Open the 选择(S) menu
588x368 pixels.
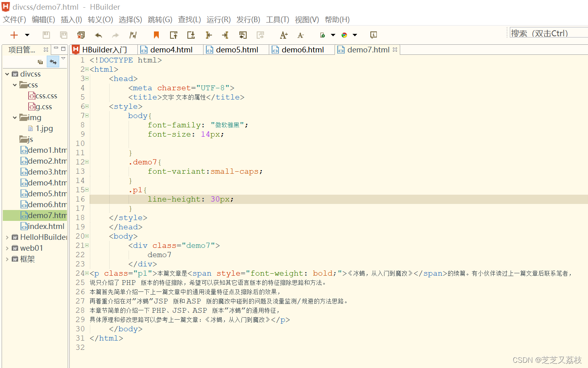coord(130,19)
